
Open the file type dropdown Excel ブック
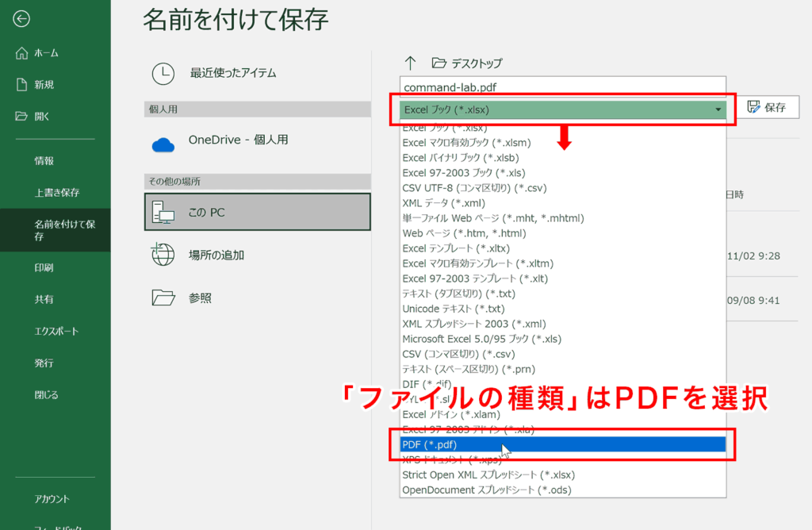[x=563, y=109]
